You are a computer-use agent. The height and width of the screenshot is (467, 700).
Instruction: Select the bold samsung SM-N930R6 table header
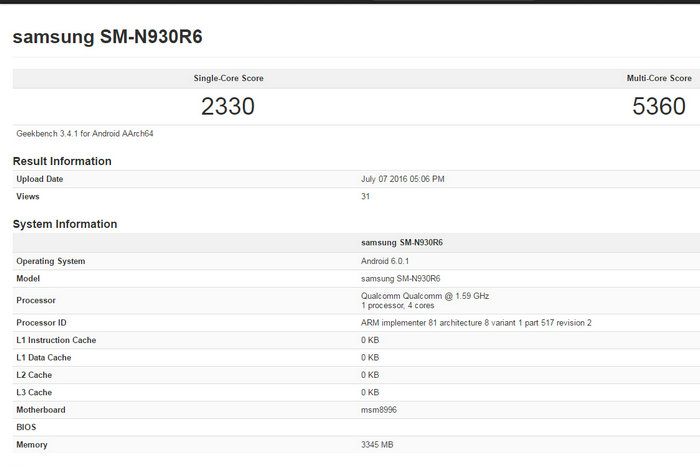pos(402,242)
